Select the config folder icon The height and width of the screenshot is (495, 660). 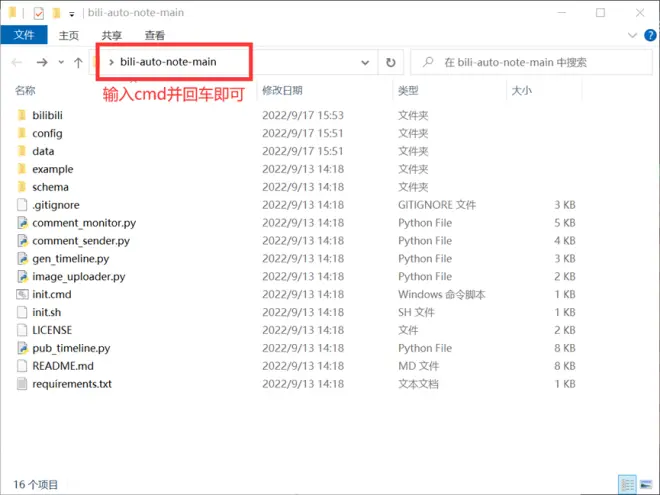22,133
